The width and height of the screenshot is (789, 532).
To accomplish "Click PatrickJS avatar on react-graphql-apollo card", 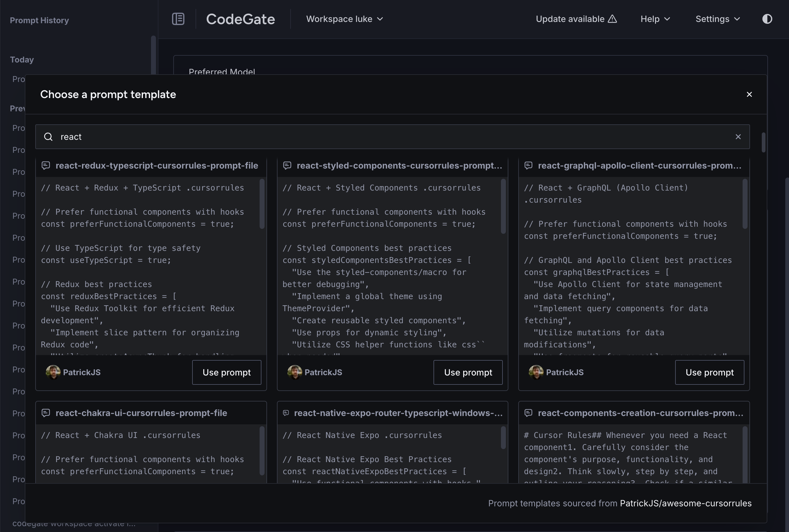I will [x=536, y=372].
